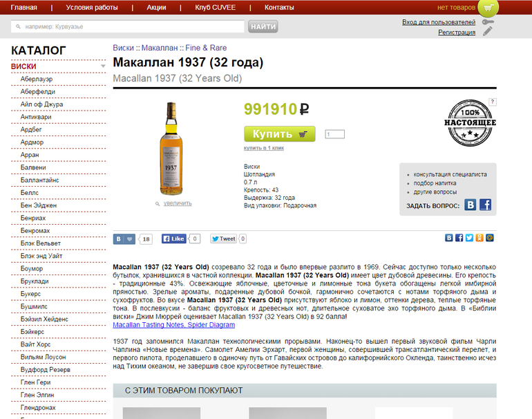The image size is (532, 419).
Task: Open Macallan Tasting Notes, Spider Diagram link
Action: [x=173, y=325]
